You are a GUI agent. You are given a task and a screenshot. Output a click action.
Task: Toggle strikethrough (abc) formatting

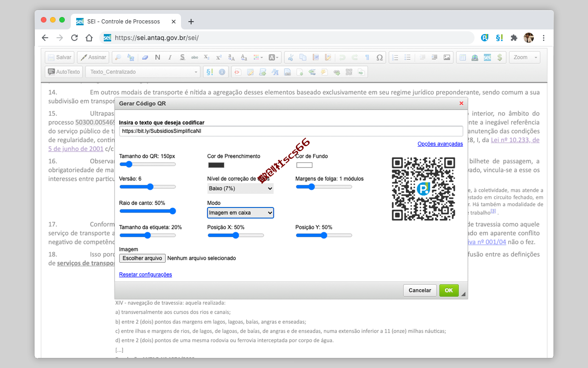[194, 57]
